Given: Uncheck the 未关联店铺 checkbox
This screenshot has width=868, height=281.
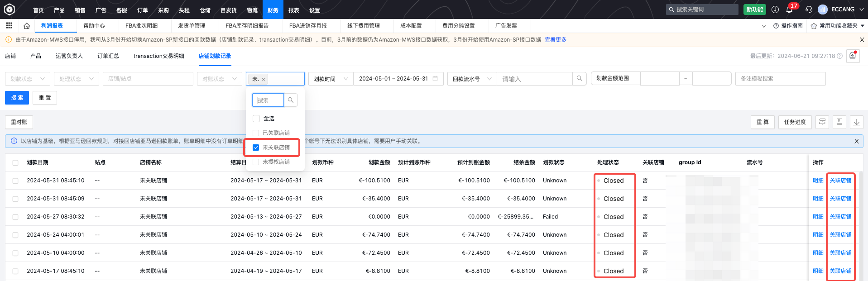Looking at the screenshot, I should (256, 148).
